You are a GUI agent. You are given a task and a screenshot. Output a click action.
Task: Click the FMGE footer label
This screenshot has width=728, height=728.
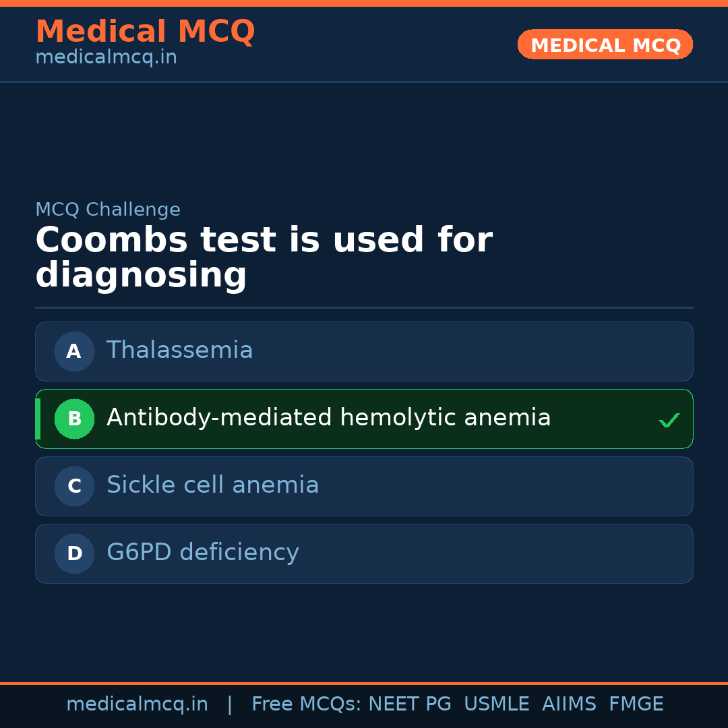pyautogui.click(x=636, y=704)
